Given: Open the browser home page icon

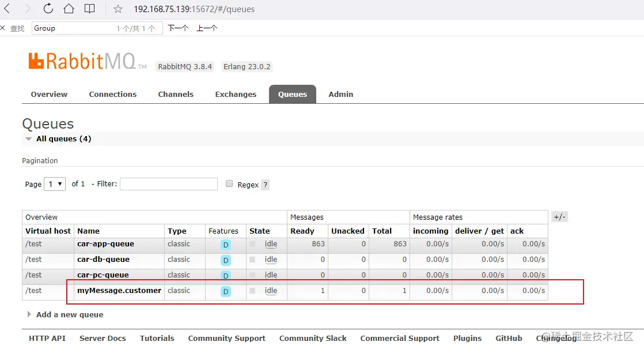Looking at the screenshot, I should click(69, 9).
